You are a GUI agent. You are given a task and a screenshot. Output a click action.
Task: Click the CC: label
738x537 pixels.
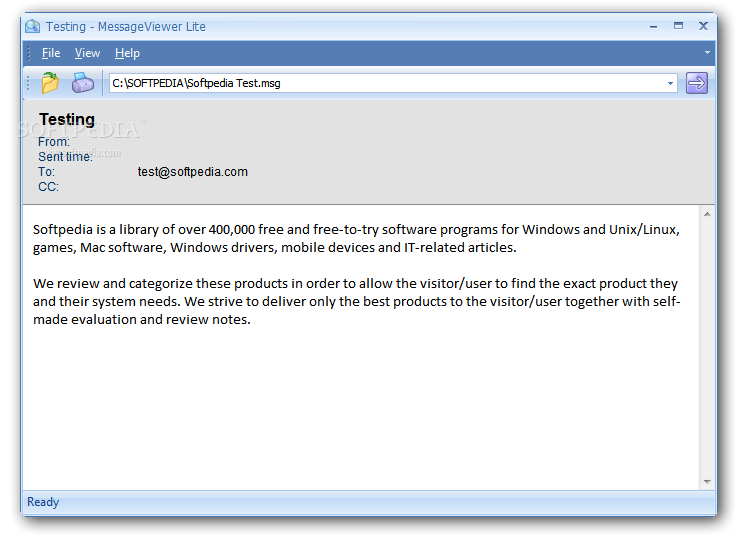[48, 187]
